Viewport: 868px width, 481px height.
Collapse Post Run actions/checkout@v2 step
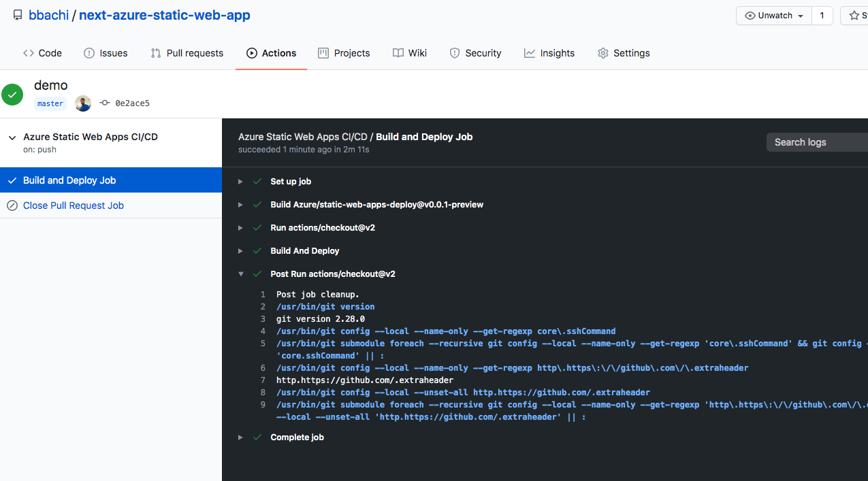[x=240, y=274]
